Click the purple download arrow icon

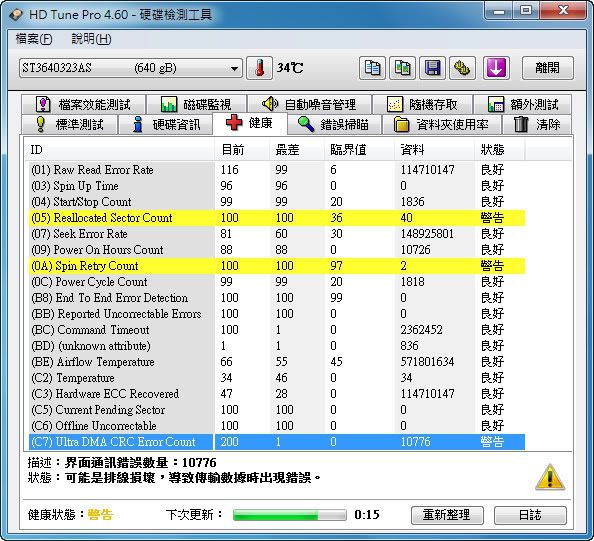(496, 68)
